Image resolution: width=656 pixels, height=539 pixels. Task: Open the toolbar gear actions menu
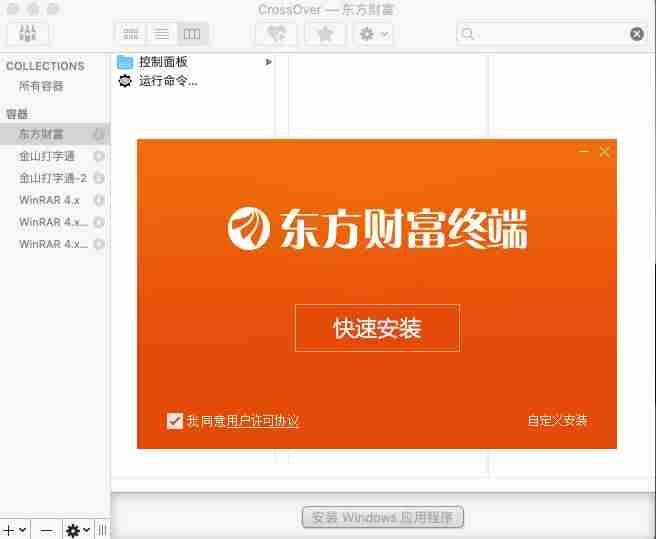click(374, 33)
